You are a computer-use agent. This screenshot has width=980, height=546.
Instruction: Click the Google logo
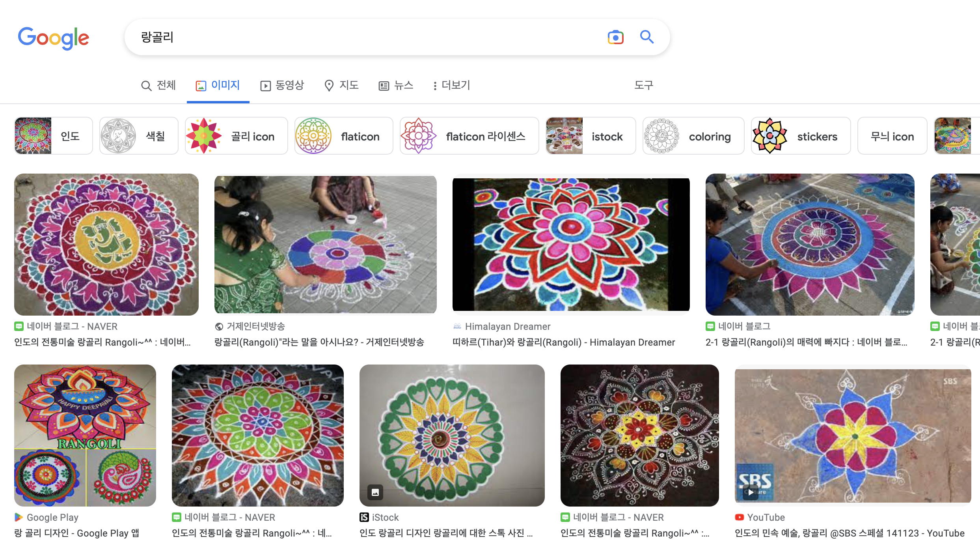click(54, 38)
